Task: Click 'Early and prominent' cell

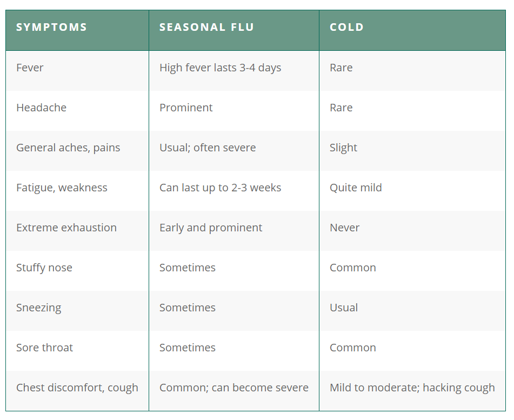Action: [211, 228]
